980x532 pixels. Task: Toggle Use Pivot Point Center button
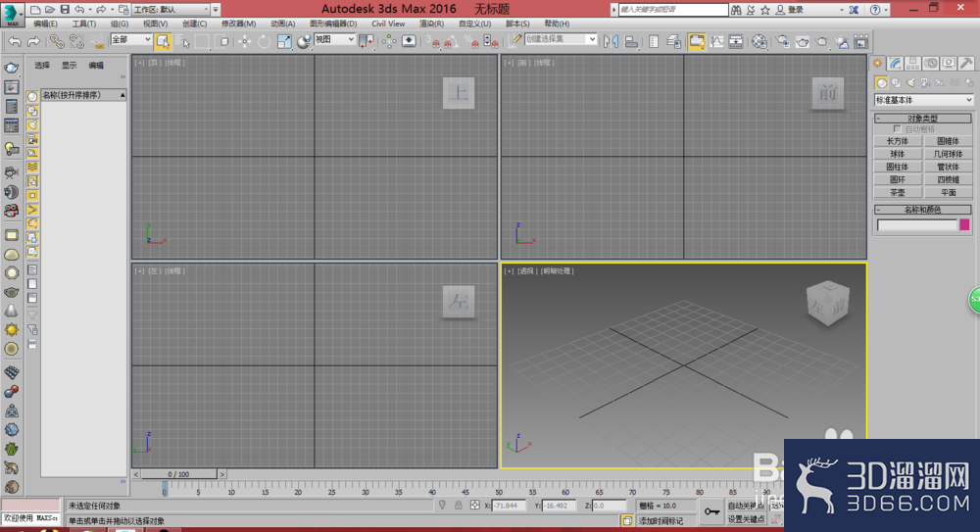[367, 42]
